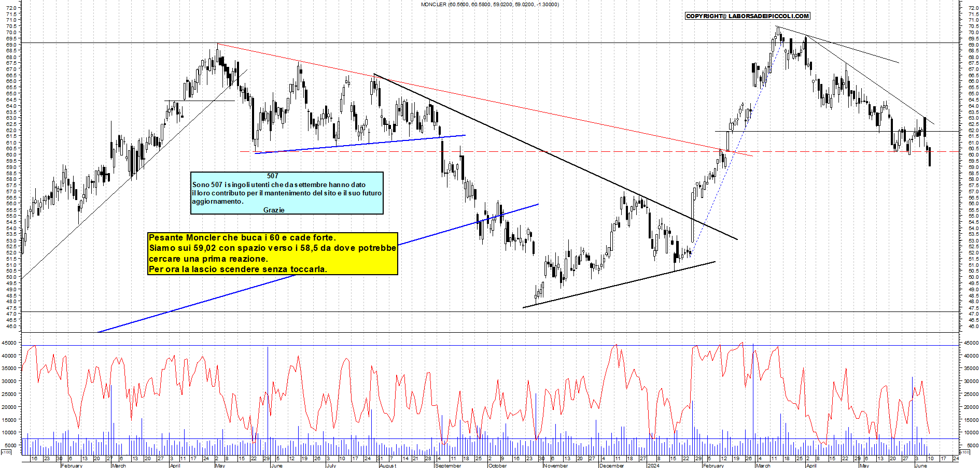Click the 'July' month label on time axis
The width and height of the screenshot is (980, 468).
(331, 465)
